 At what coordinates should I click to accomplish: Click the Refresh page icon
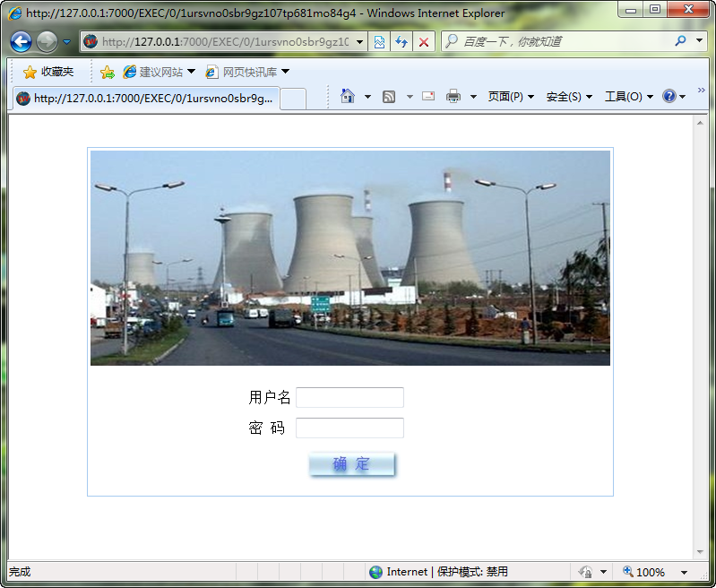click(401, 42)
